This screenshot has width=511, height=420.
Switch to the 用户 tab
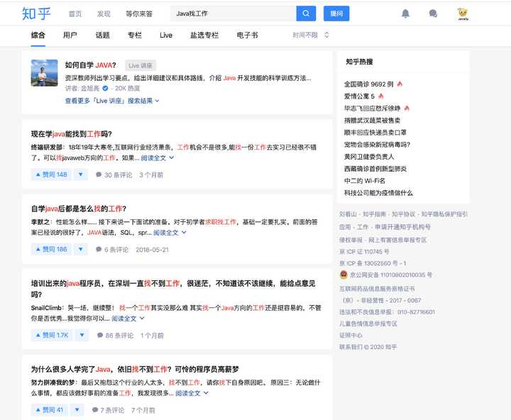click(x=70, y=35)
